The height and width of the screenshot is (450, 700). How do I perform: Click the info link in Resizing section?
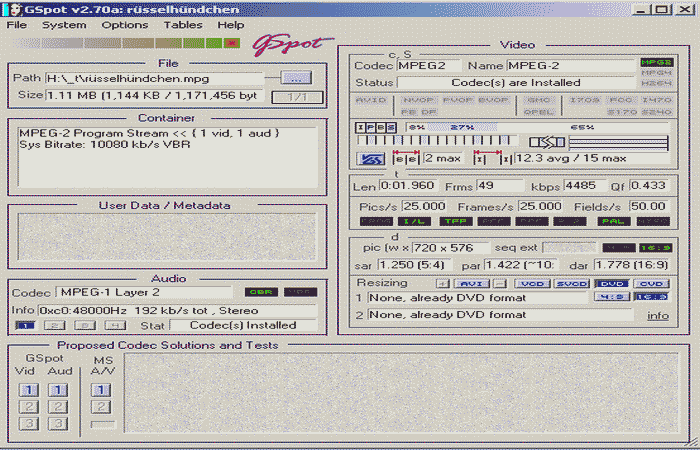pos(657,315)
